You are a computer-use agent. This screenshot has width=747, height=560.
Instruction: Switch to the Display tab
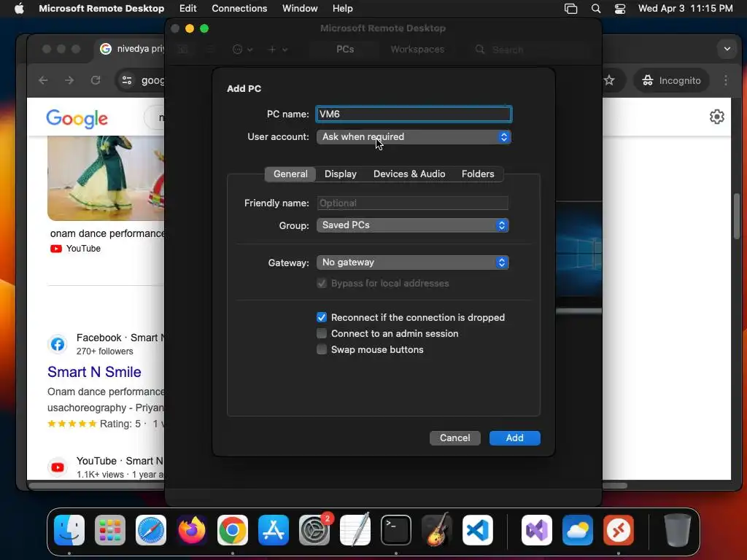(340, 174)
